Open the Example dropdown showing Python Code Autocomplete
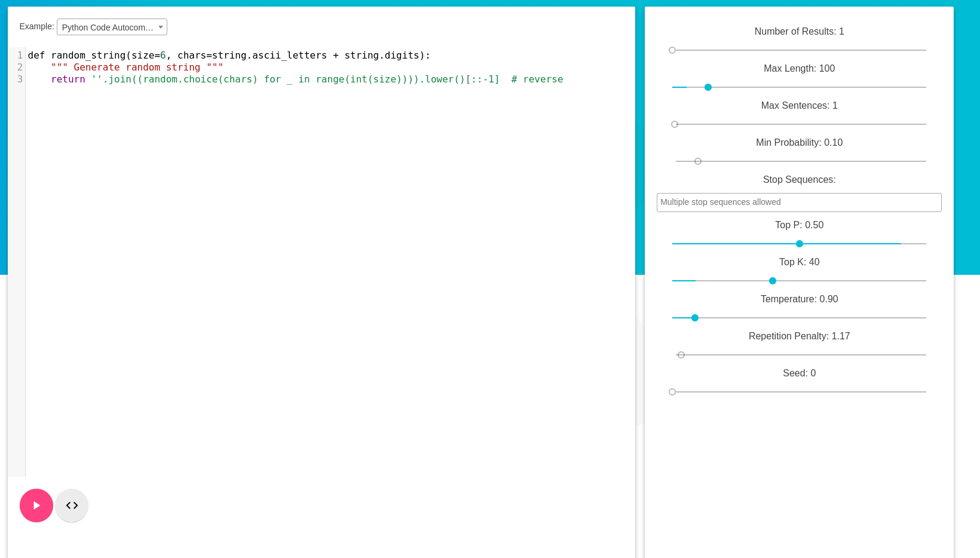 tap(111, 27)
